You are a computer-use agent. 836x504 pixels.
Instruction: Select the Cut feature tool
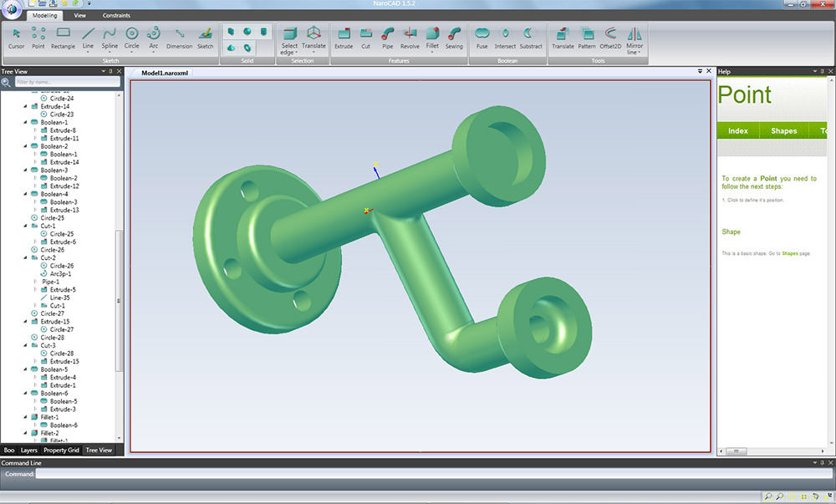pos(366,37)
